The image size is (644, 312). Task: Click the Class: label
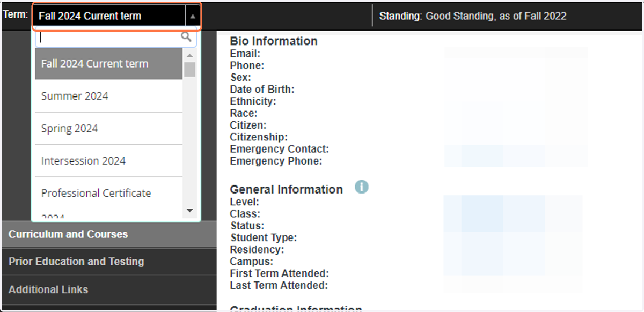(245, 214)
